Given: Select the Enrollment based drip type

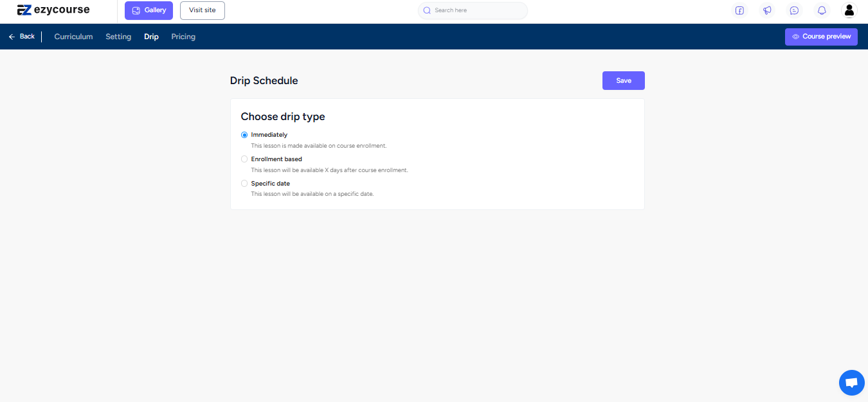Looking at the screenshot, I should [x=244, y=159].
